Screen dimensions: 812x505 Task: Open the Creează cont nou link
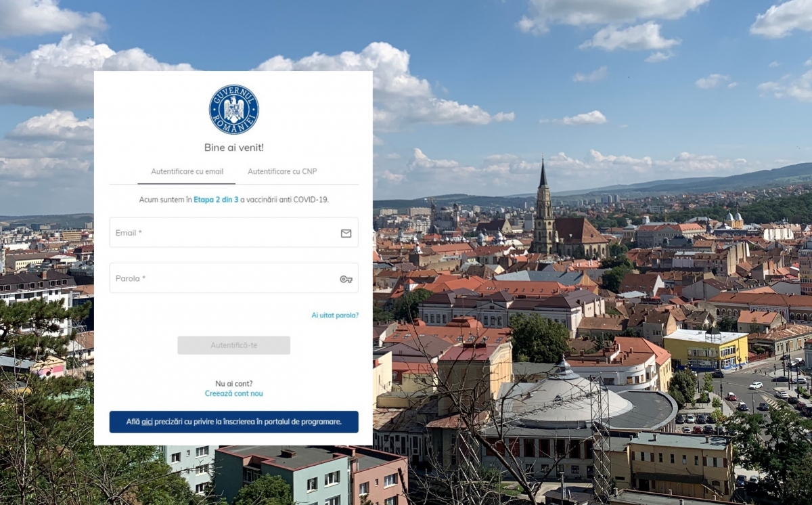[233, 393]
